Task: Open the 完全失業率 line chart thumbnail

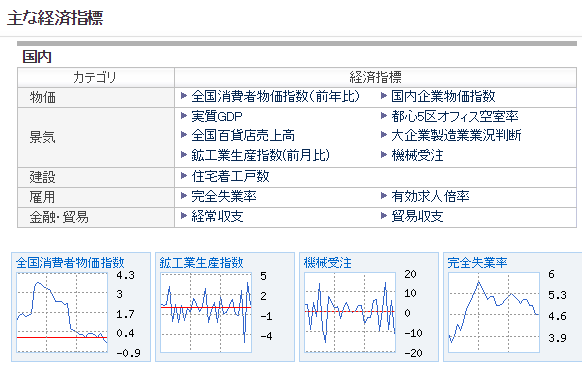Action: point(494,312)
